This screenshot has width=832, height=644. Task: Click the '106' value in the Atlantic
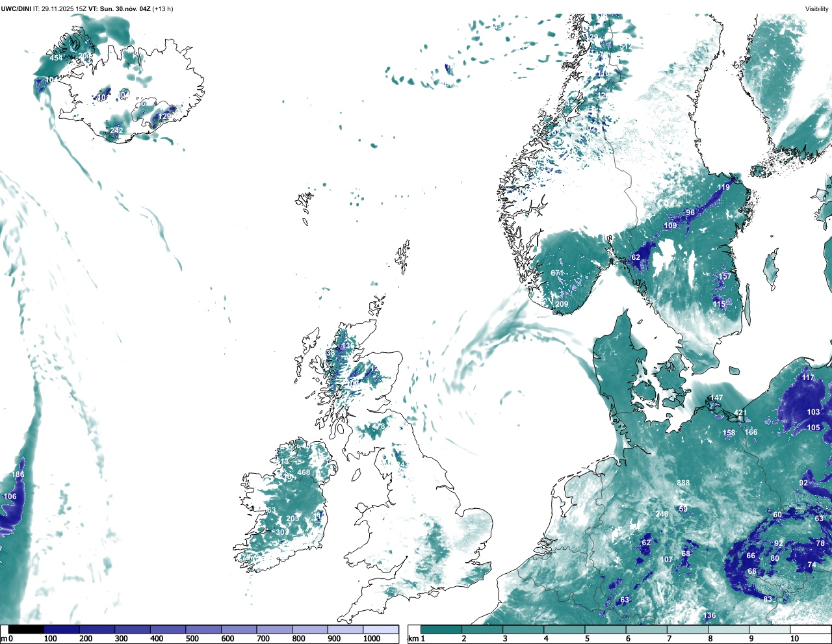click(10, 496)
